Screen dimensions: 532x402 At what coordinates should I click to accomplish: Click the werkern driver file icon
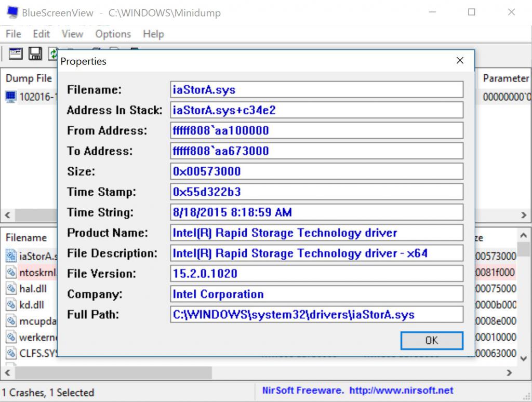[x=11, y=337]
